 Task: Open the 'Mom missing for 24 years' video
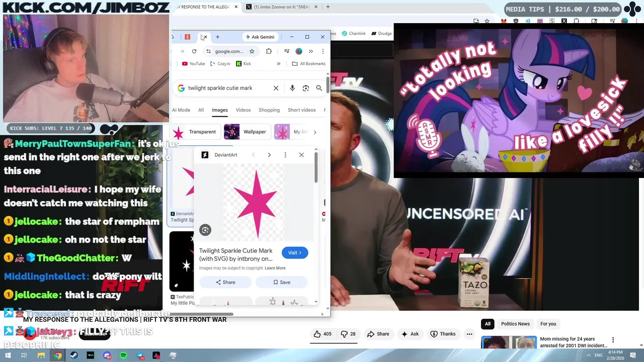coord(573,342)
